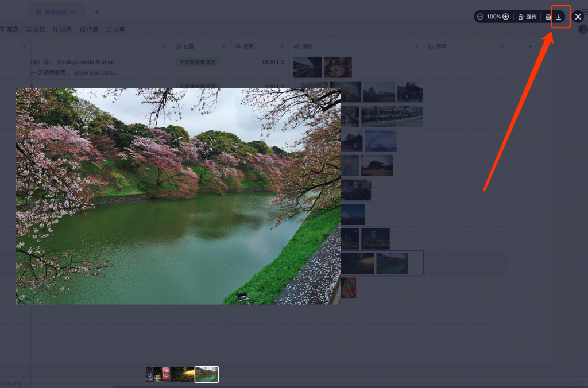Open the temple gate photo in fifth row

coord(377,165)
